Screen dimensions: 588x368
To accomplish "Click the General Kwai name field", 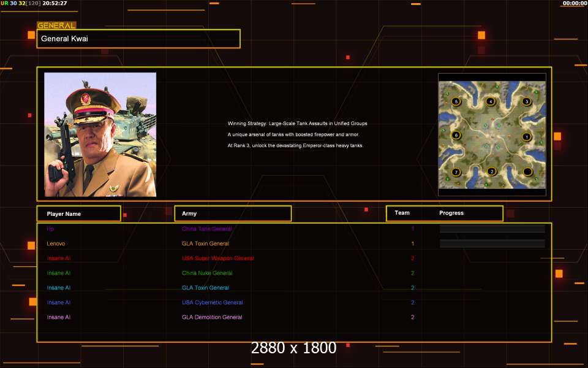I will coord(138,39).
